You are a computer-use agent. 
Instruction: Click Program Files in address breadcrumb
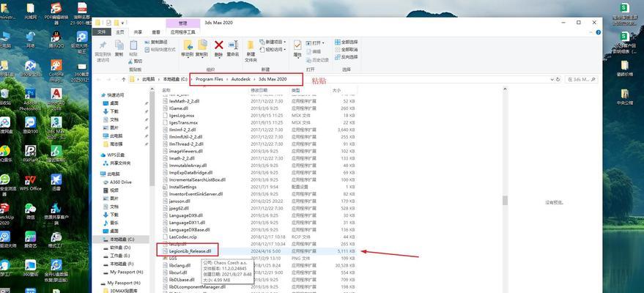(x=209, y=79)
